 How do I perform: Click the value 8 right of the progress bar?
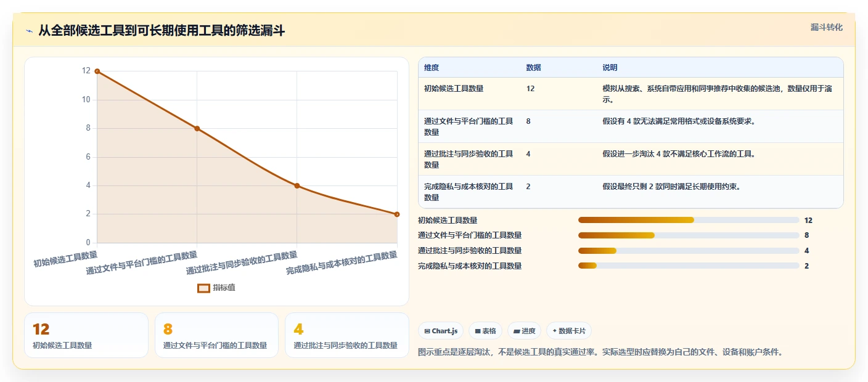coord(806,235)
